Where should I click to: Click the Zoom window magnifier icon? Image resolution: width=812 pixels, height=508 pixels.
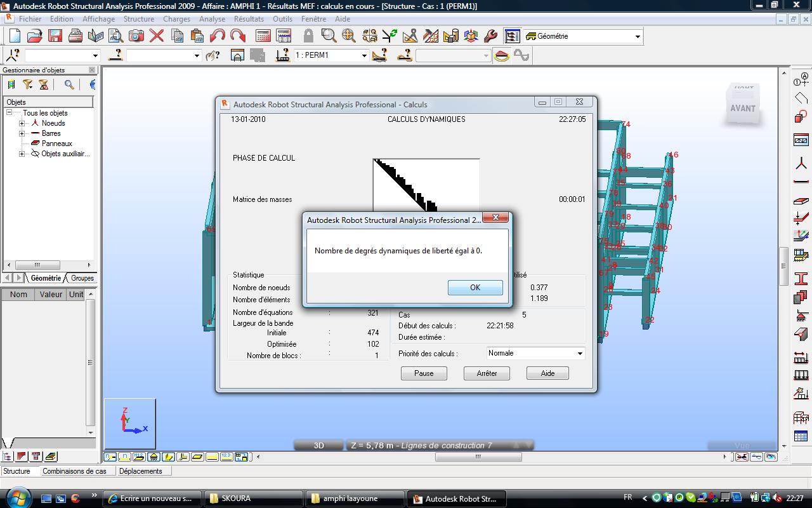point(329,36)
